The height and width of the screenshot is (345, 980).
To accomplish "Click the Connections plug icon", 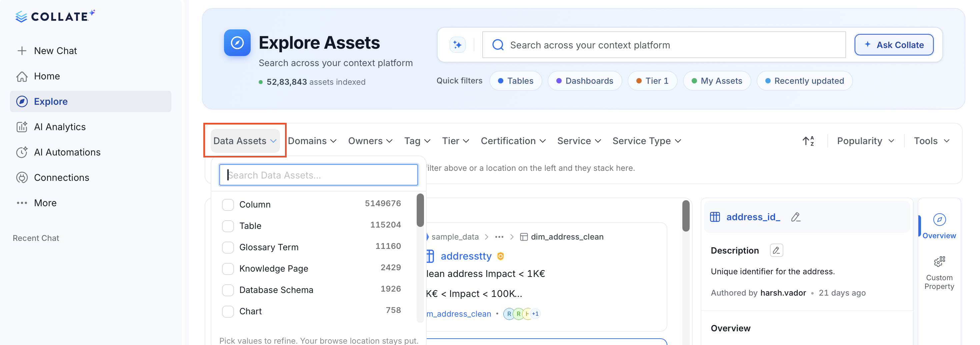I will coord(22,178).
